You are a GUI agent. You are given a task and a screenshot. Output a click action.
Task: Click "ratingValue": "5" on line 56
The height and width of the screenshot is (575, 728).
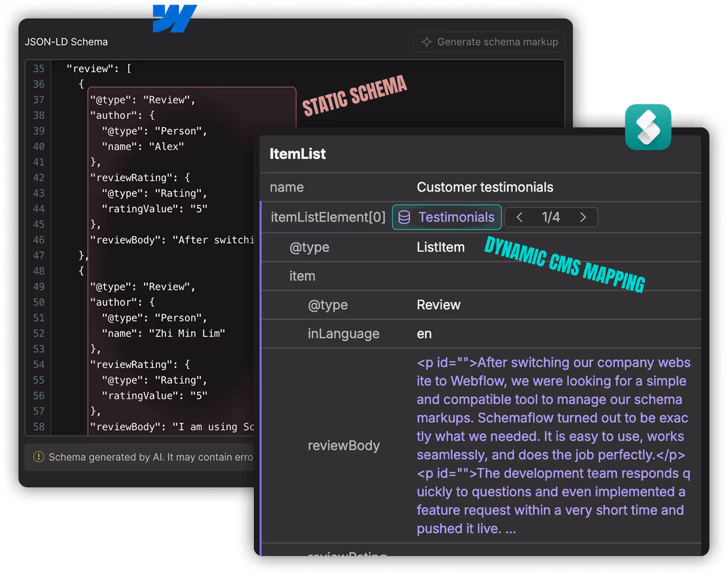click(x=155, y=396)
